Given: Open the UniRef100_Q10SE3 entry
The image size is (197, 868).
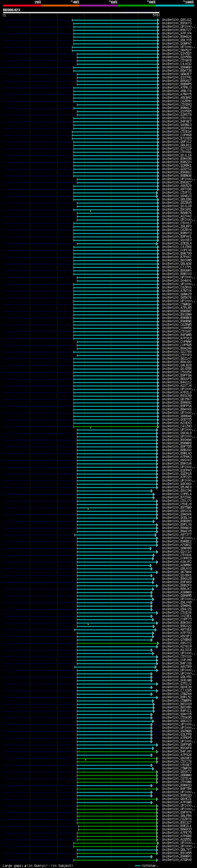Looking at the screenshot, I should pos(177,240).
